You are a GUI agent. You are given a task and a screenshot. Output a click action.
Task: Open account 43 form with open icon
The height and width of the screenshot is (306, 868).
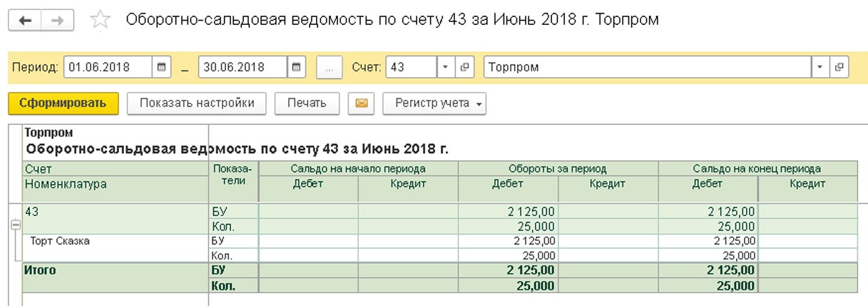[465, 67]
